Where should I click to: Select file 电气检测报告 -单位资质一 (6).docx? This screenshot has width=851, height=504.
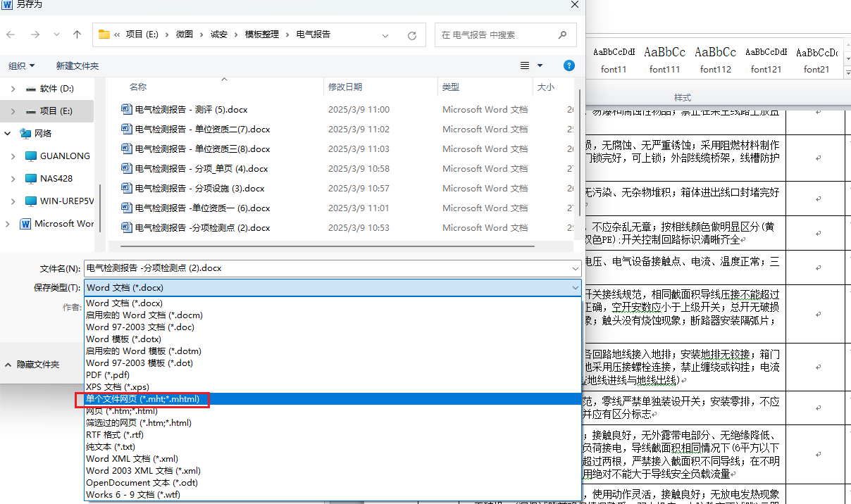[x=202, y=208]
